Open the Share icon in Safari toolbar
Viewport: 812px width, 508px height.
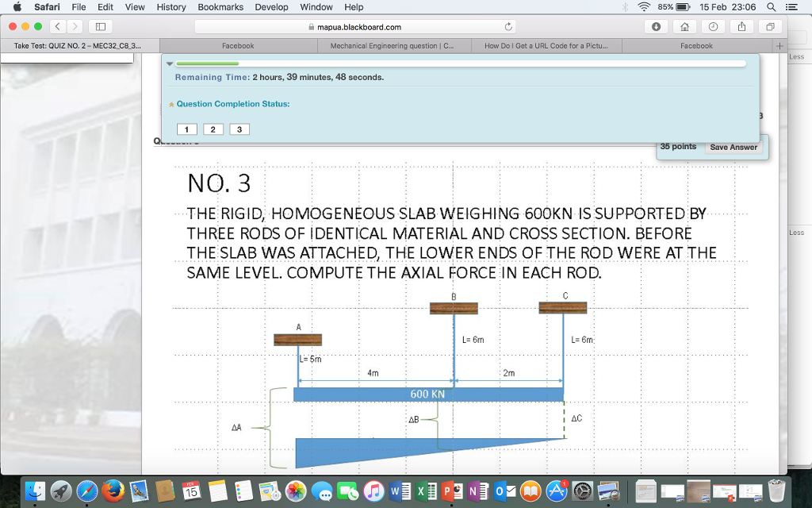tap(741, 27)
